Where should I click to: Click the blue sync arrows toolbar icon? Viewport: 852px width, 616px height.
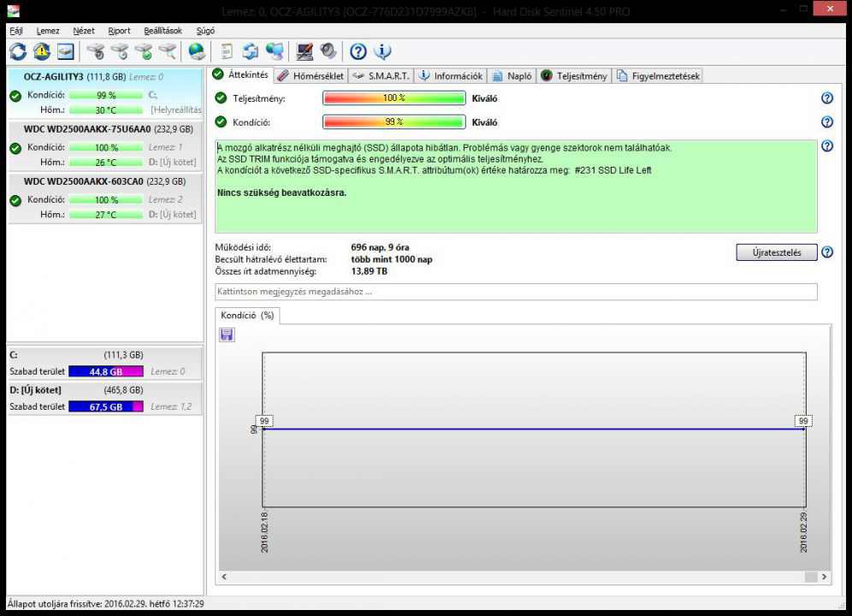pos(251,51)
